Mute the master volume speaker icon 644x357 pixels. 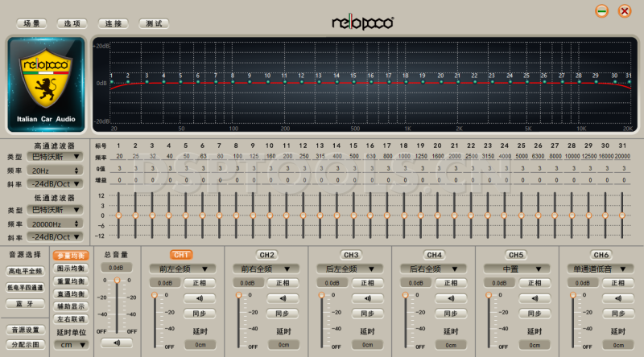pyautogui.click(x=117, y=343)
